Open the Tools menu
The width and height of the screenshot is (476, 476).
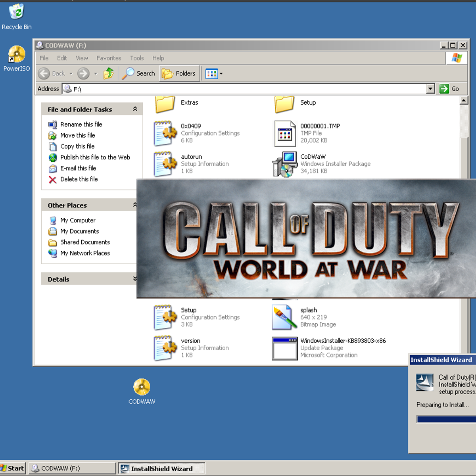click(x=137, y=58)
